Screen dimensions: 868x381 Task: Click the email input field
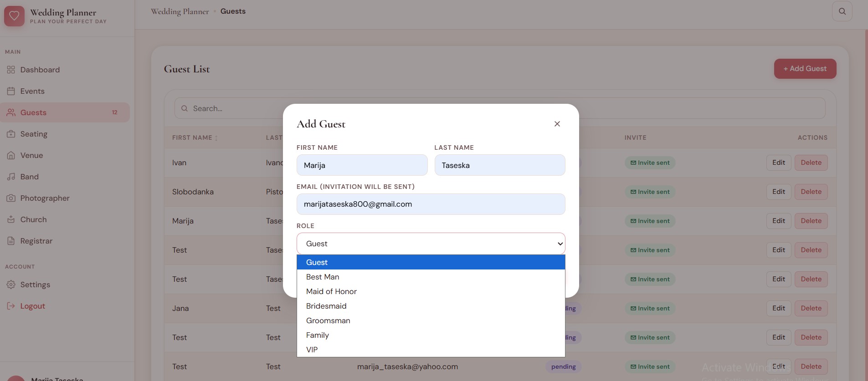[431, 204]
